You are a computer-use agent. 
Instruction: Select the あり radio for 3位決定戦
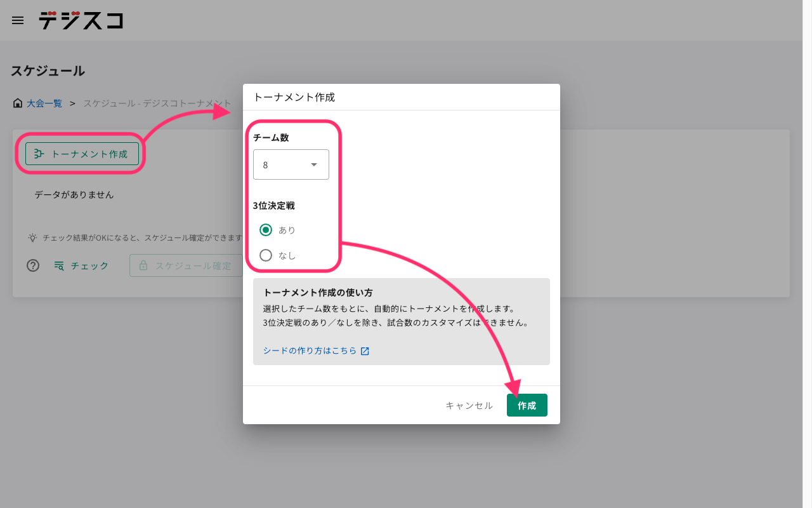pyautogui.click(x=266, y=230)
